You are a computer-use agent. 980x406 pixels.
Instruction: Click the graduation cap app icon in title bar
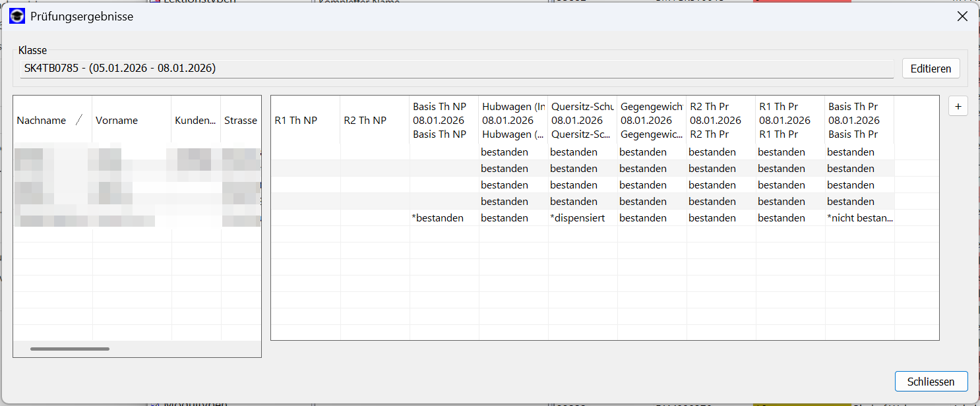17,16
